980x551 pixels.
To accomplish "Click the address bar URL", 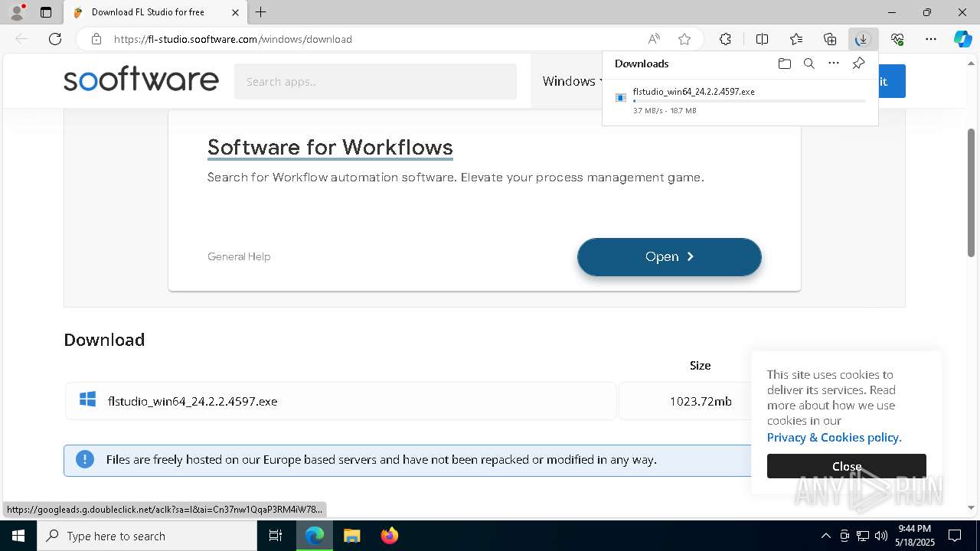I will coord(233,39).
